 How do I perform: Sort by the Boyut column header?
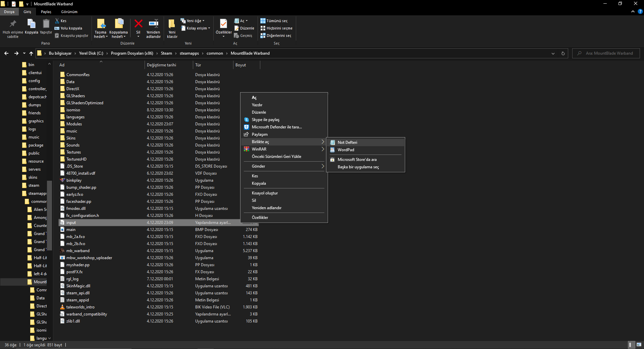tap(247, 65)
